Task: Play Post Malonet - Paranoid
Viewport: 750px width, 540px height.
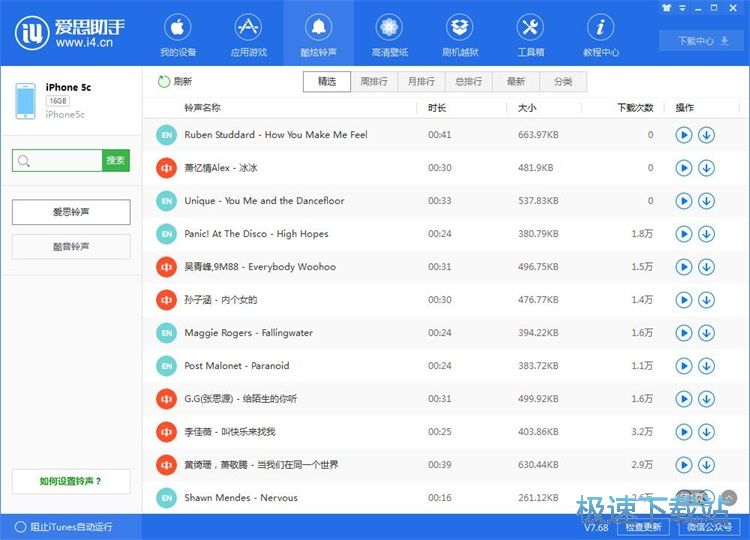Action: point(684,366)
